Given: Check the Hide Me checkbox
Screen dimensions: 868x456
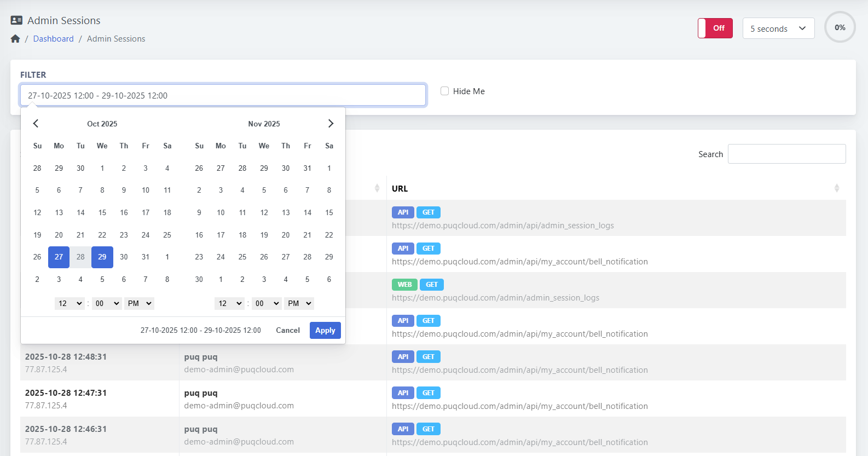Looking at the screenshot, I should pyautogui.click(x=444, y=91).
